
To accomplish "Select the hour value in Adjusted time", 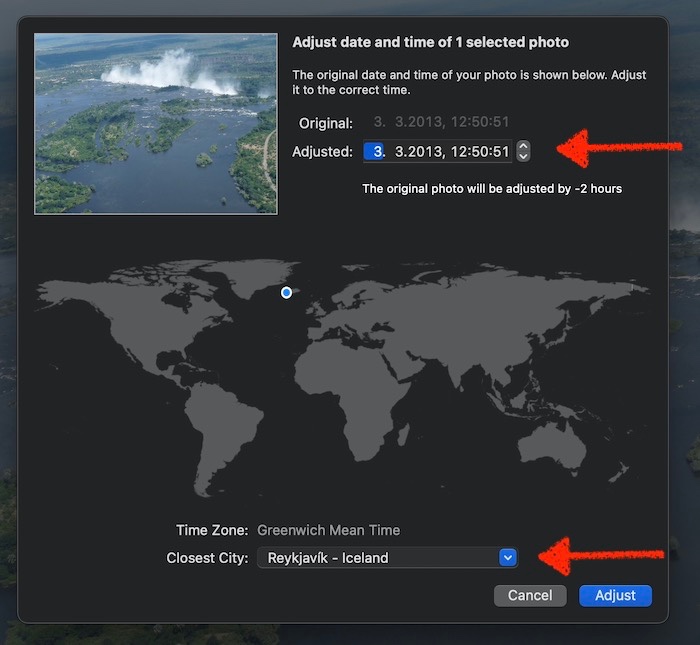I will 458,152.
